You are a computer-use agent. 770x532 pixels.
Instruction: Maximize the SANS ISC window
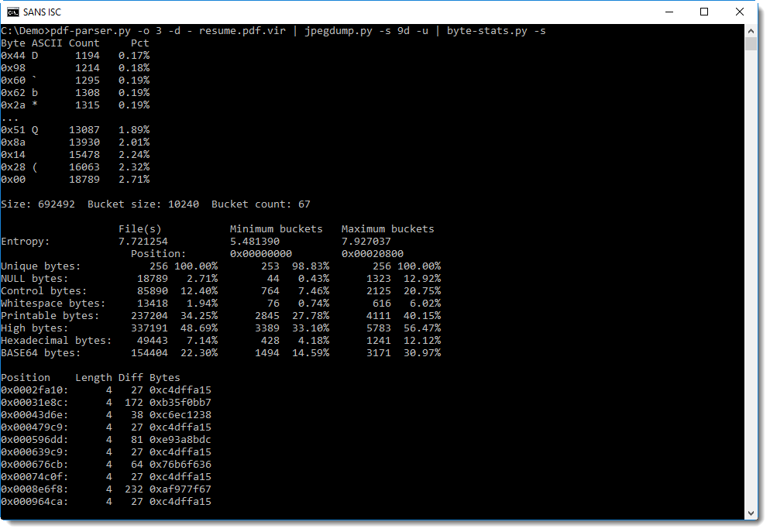click(703, 12)
